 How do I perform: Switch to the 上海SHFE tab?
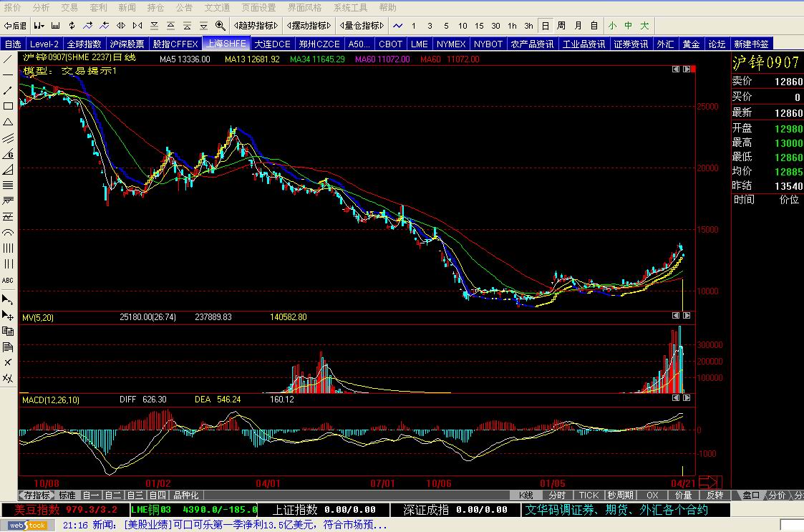[x=226, y=44]
